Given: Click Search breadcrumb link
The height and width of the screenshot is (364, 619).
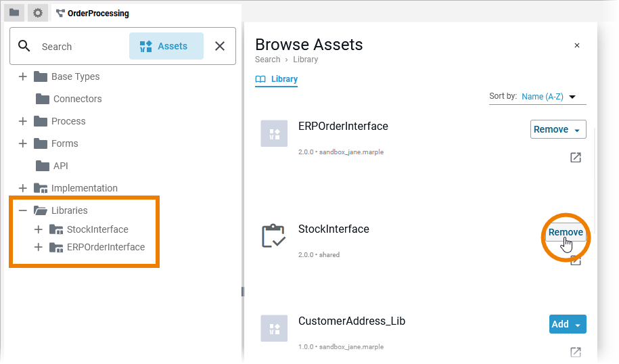Looking at the screenshot, I should tap(267, 60).
